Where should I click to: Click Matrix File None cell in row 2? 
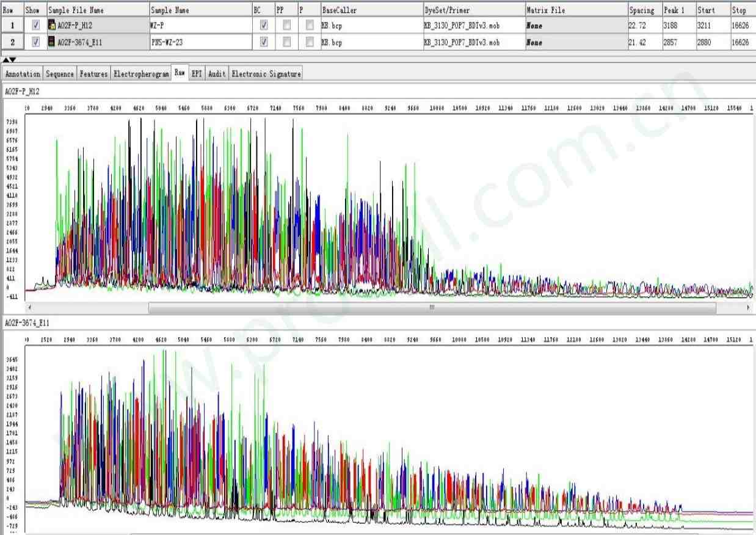coord(576,42)
